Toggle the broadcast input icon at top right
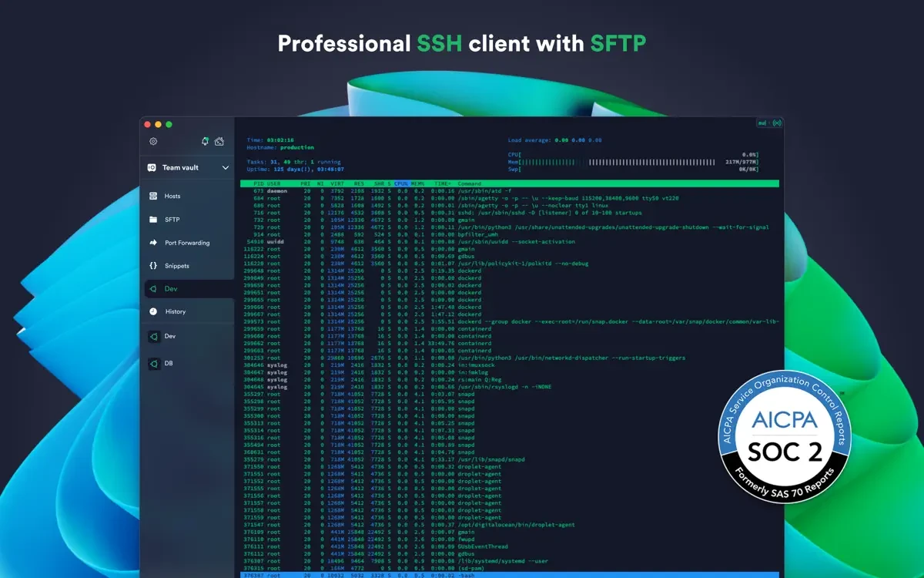Image resolution: width=924 pixels, height=578 pixels. (x=776, y=123)
